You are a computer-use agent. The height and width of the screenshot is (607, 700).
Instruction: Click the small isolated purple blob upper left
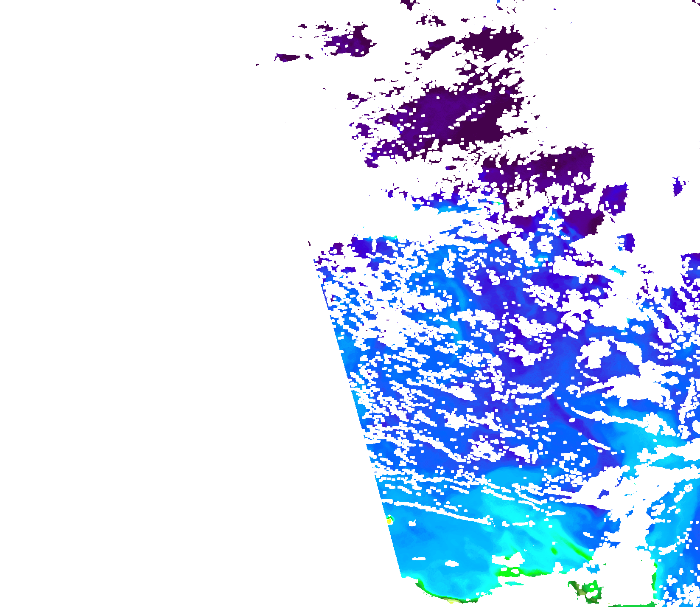[288, 57]
